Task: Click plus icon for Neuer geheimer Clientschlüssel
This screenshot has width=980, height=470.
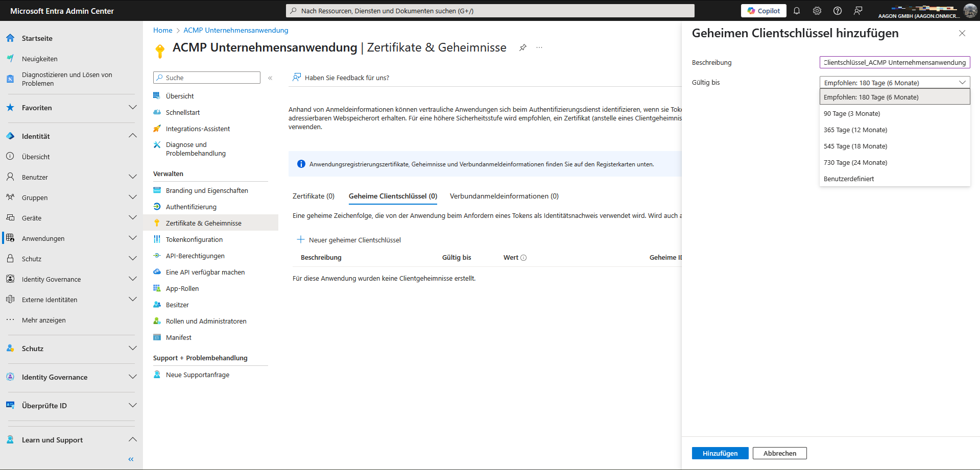Action: [301, 240]
